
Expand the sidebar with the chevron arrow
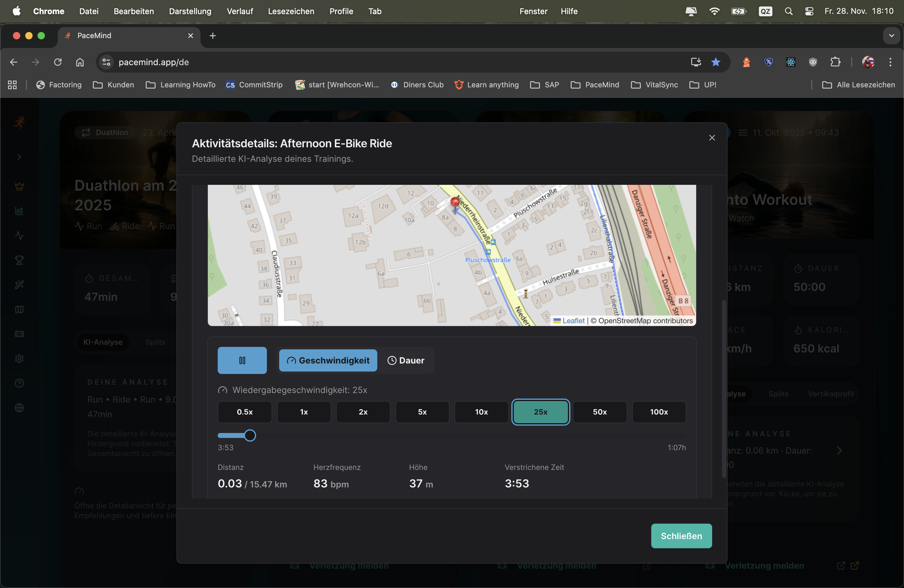coord(19,157)
